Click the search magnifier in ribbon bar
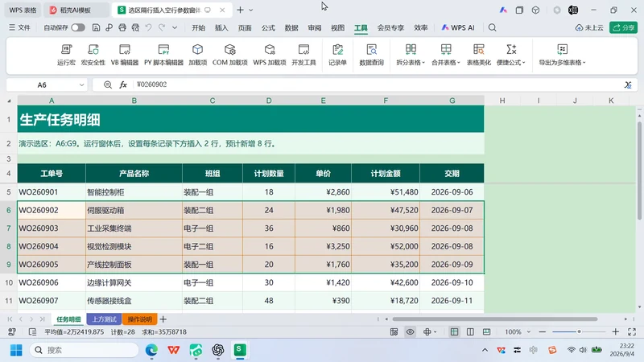 492,27
